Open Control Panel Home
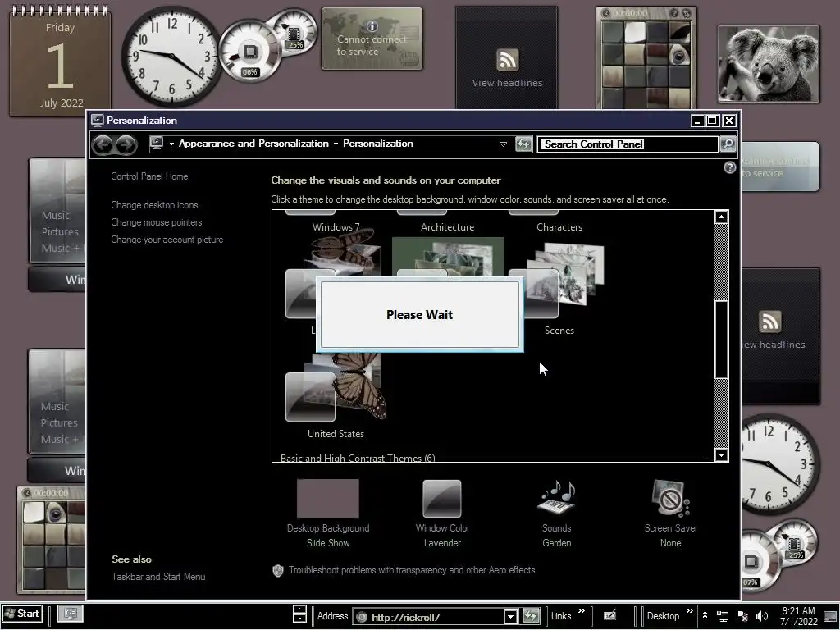 149,176
